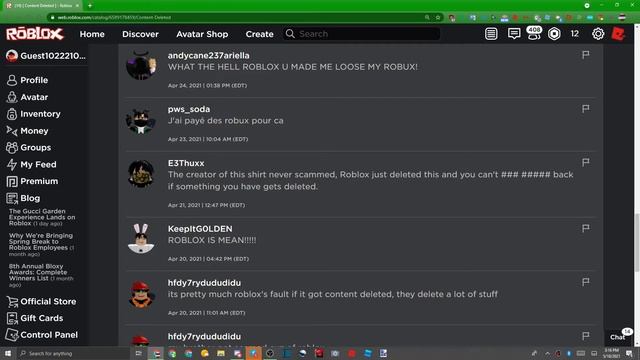Click comment text 'J'ai payé des robux pour ca'

click(225, 121)
